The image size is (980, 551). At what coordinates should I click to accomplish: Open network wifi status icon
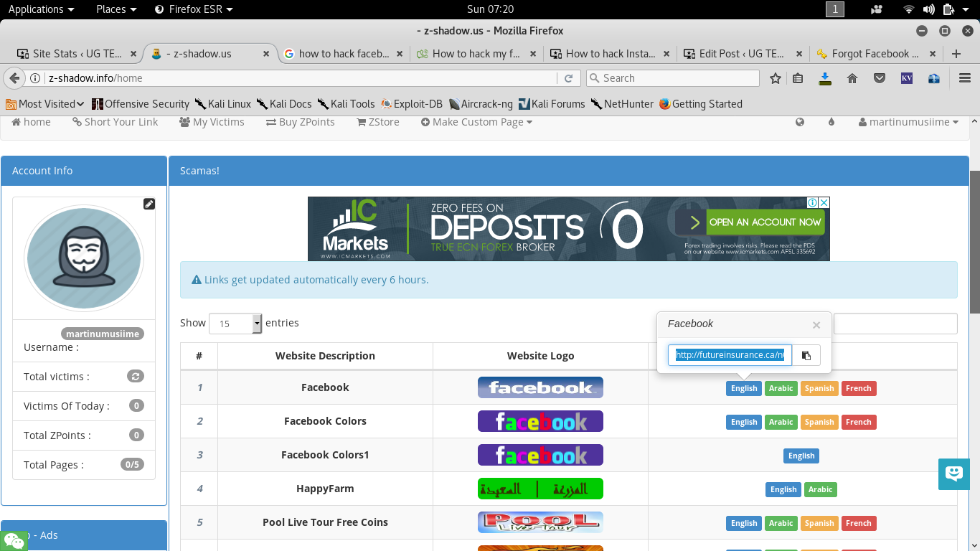[x=909, y=9]
